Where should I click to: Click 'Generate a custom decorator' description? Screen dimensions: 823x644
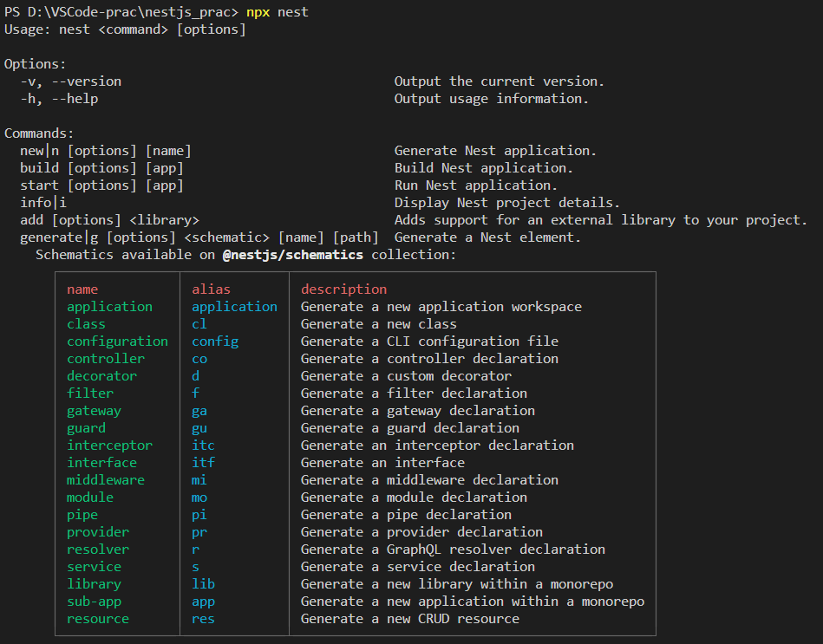click(x=406, y=376)
